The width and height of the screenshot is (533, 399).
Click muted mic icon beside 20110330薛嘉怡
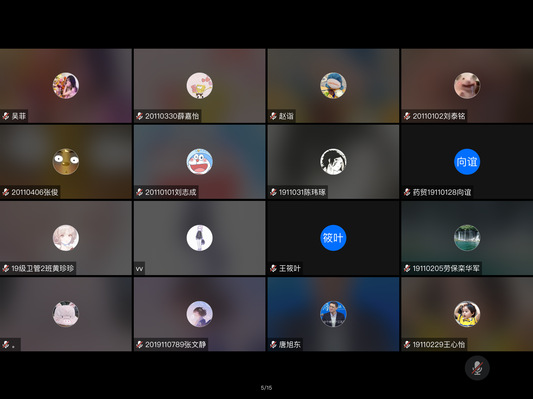coord(139,116)
